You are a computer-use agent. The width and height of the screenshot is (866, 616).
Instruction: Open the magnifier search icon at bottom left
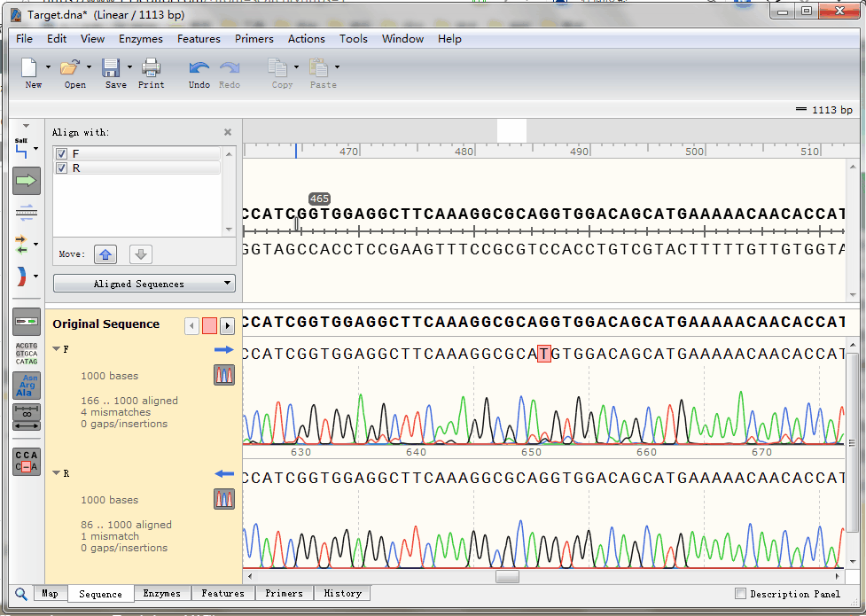click(x=21, y=594)
